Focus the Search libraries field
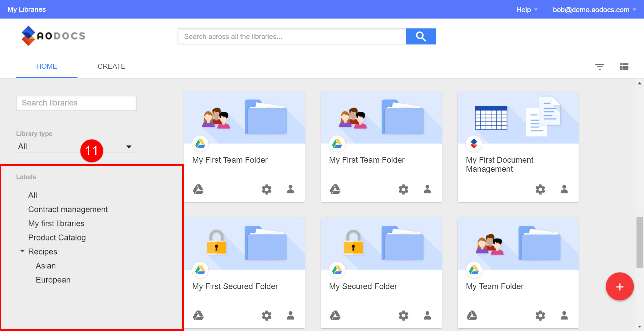644x331 pixels. (x=76, y=103)
